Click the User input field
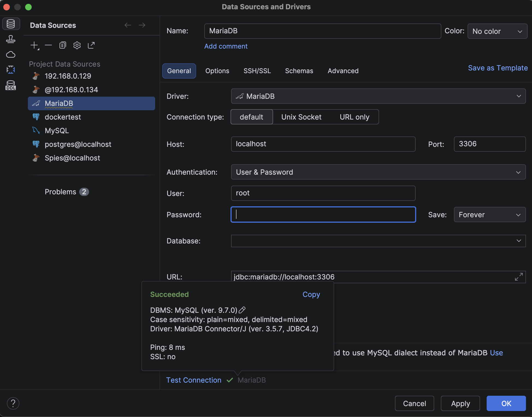Viewport: 532px width, 417px height. click(323, 193)
